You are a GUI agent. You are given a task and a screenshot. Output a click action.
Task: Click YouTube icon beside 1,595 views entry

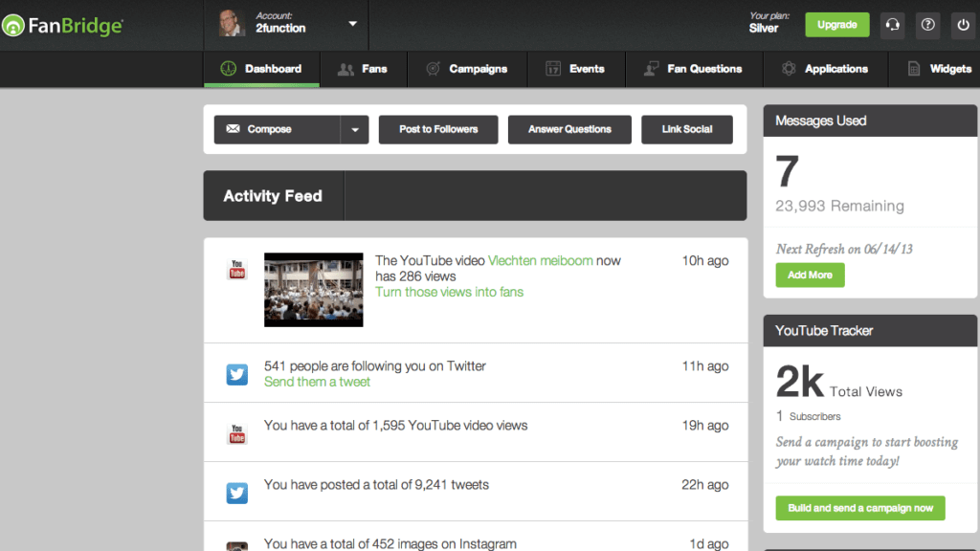click(237, 433)
